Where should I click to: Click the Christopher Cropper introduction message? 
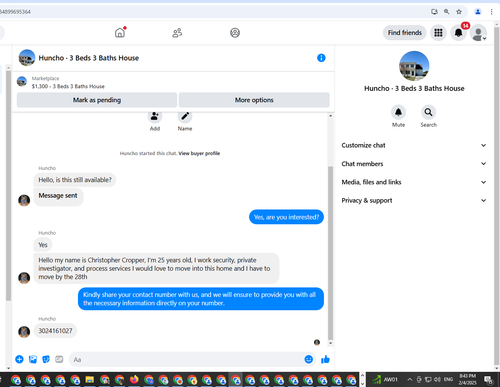156,268
